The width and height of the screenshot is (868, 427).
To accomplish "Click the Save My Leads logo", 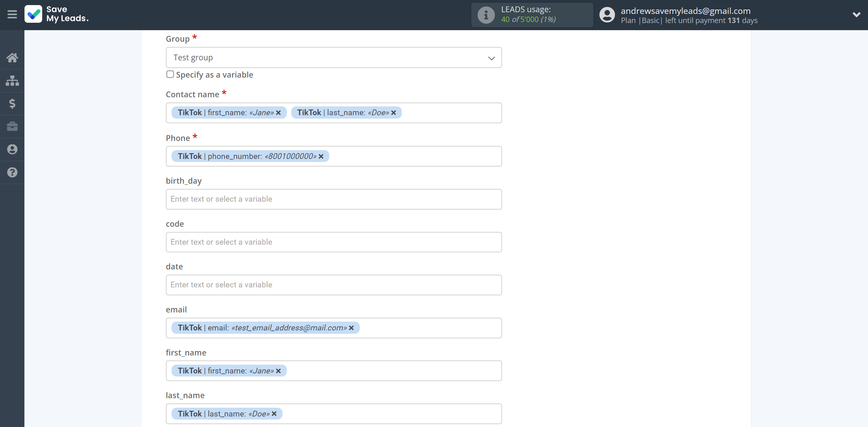I will [57, 14].
